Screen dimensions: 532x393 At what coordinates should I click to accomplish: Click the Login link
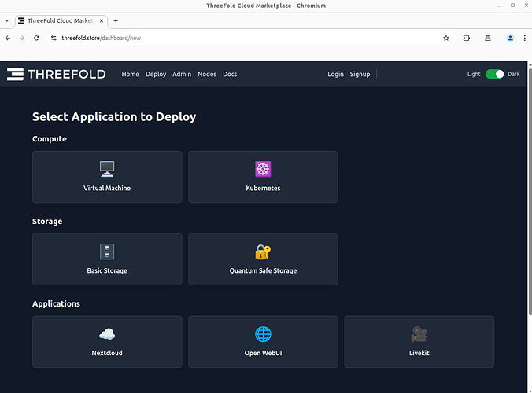tap(335, 74)
